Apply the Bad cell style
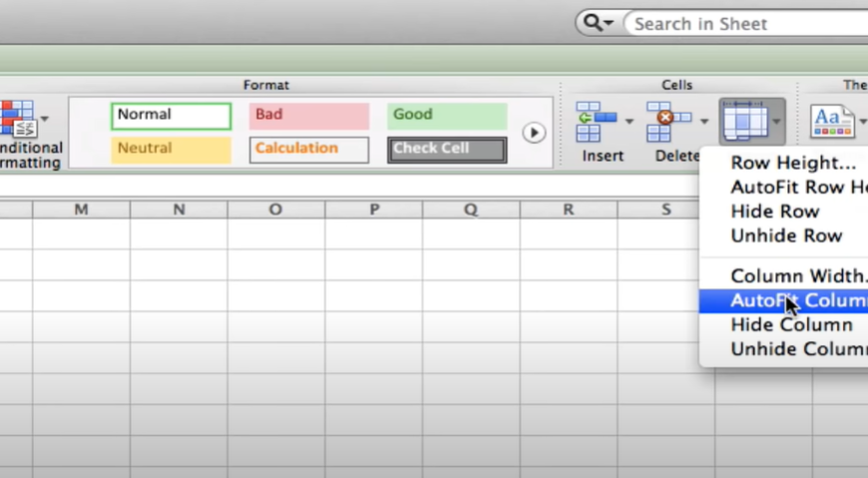Viewport: 868px width, 478px height. pyautogui.click(x=309, y=116)
